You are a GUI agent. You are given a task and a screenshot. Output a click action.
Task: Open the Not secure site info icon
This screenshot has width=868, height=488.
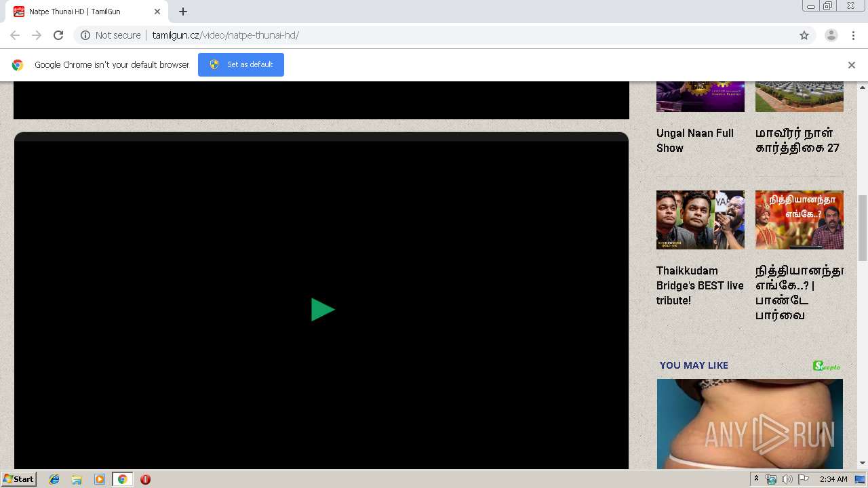pos(85,35)
